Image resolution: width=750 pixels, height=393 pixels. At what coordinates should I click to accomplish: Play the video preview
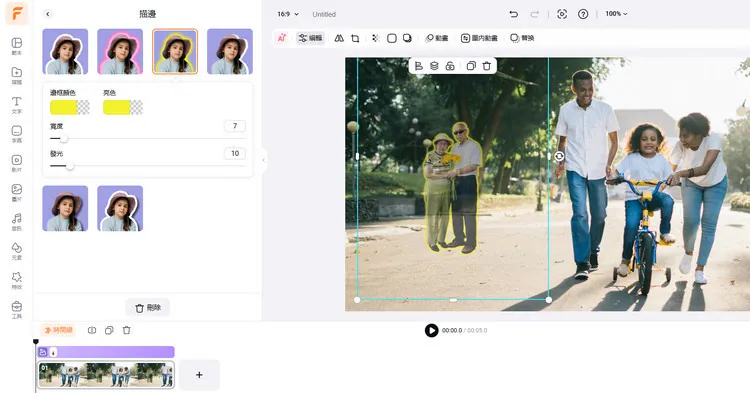(431, 330)
